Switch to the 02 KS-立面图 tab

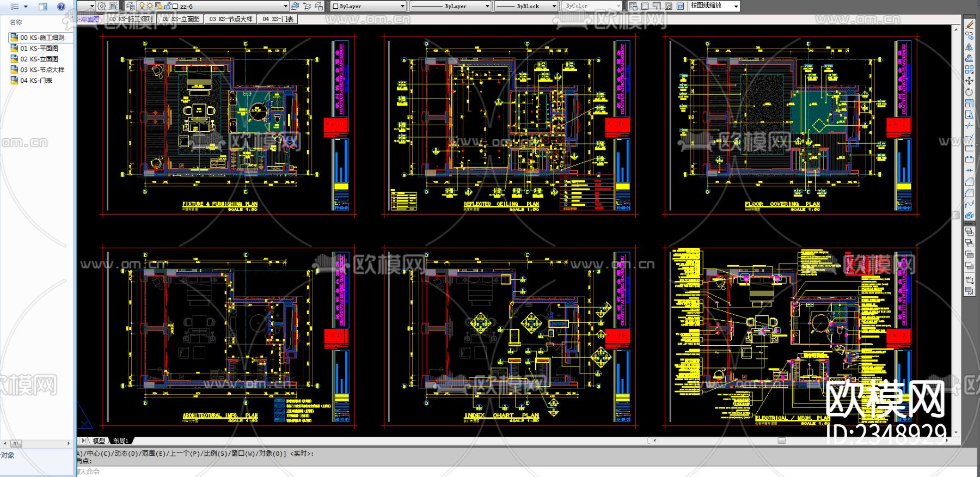(x=181, y=19)
